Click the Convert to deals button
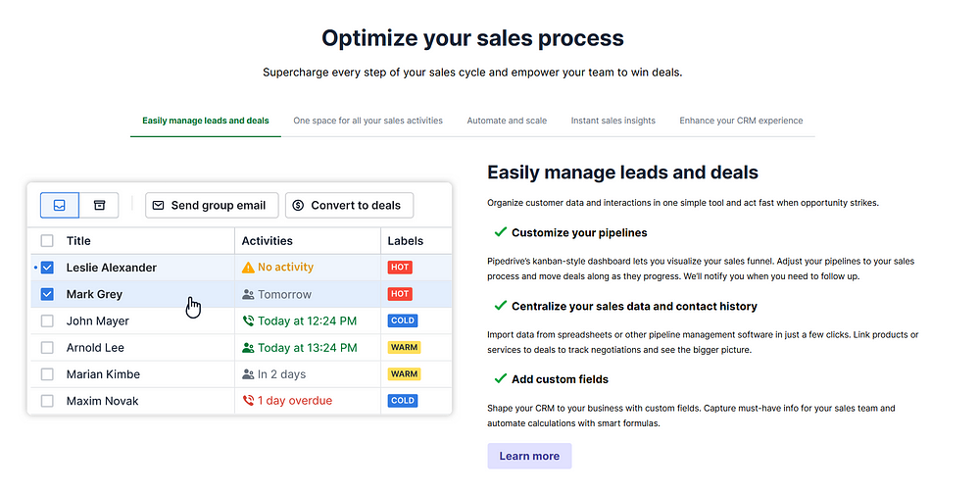The image size is (980, 492). (x=350, y=205)
